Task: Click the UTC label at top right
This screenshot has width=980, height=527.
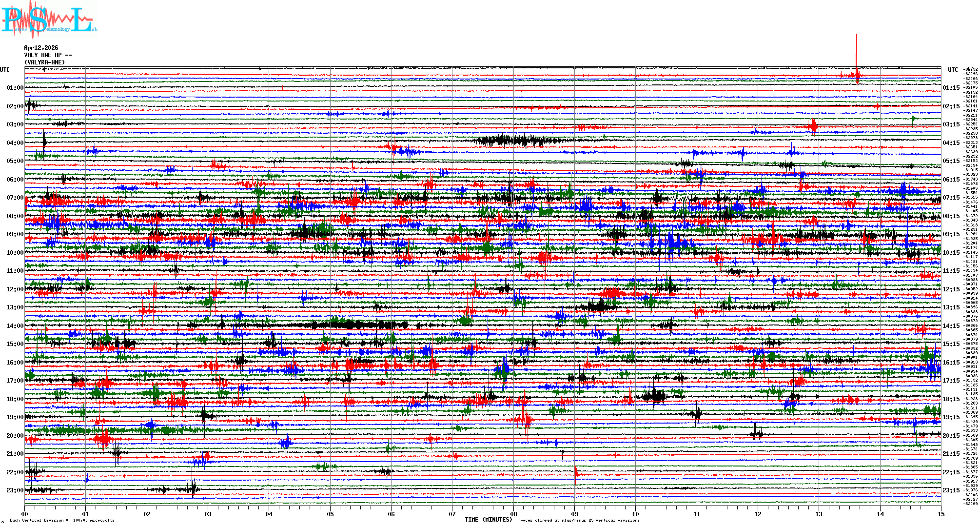Action: pos(953,70)
